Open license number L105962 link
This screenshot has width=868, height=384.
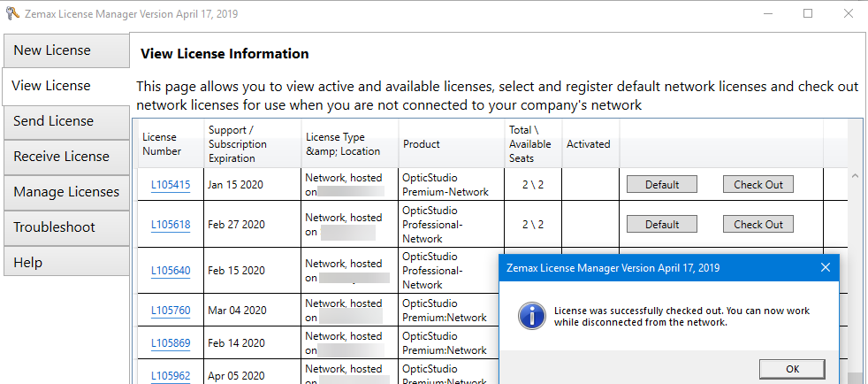click(171, 376)
